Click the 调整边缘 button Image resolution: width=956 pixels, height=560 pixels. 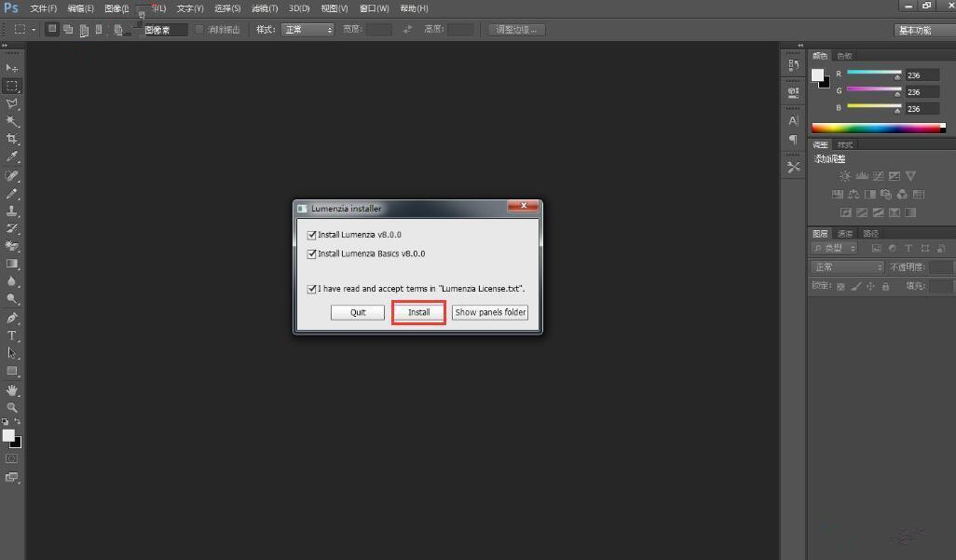[x=516, y=29]
